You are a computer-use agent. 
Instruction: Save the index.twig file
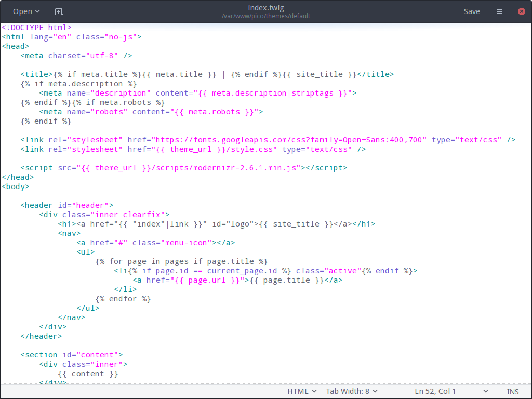[x=472, y=11]
